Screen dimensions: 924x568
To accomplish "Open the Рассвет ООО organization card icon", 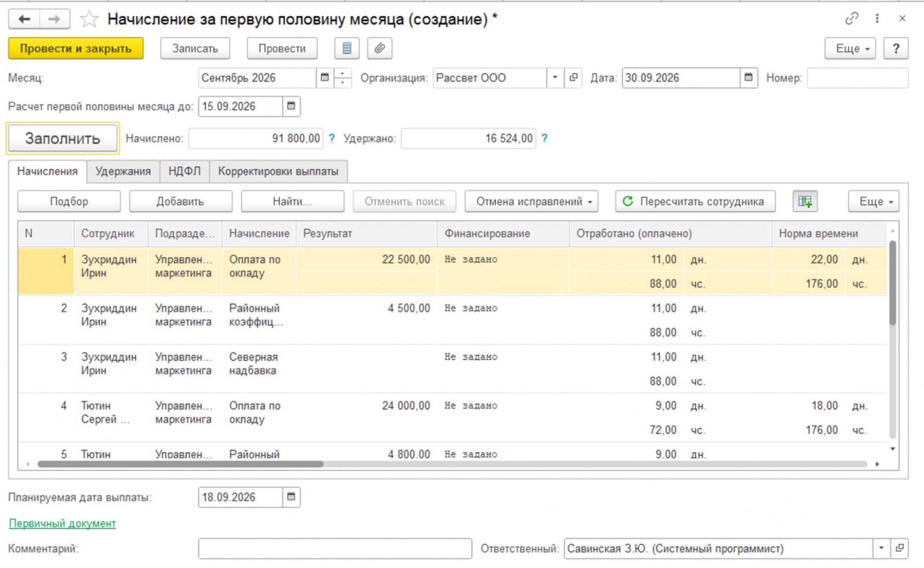I will pos(573,77).
